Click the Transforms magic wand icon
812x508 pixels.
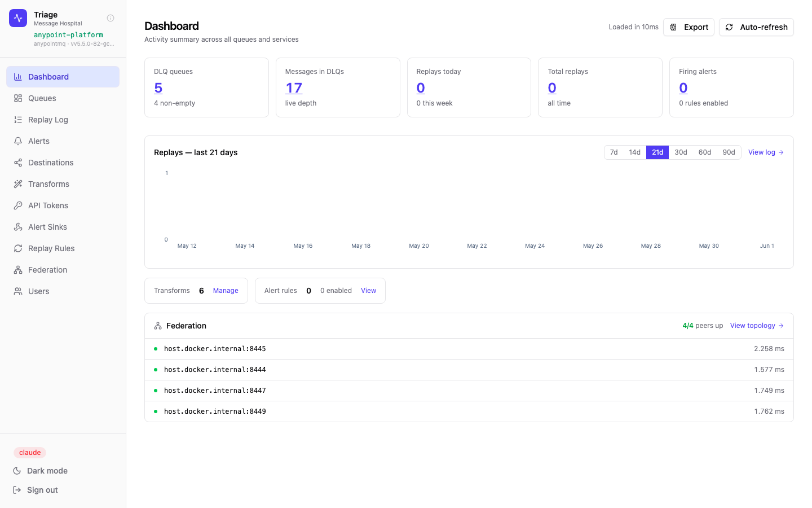[x=18, y=184]
